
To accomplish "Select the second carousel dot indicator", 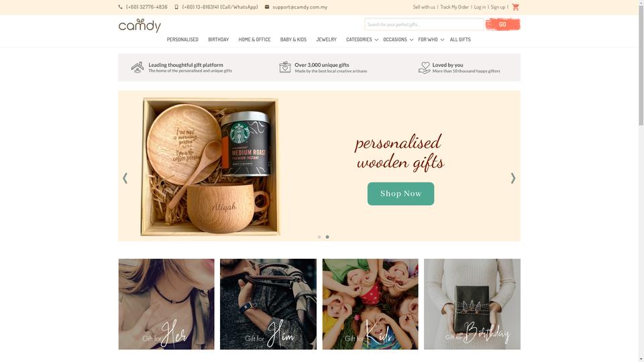I will point(327,237).
